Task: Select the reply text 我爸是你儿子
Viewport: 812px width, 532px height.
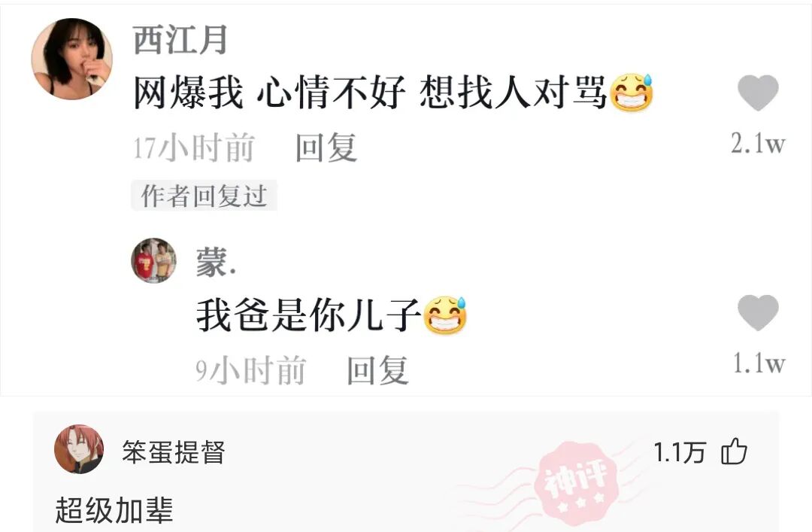Action: (x=309, y=315)
